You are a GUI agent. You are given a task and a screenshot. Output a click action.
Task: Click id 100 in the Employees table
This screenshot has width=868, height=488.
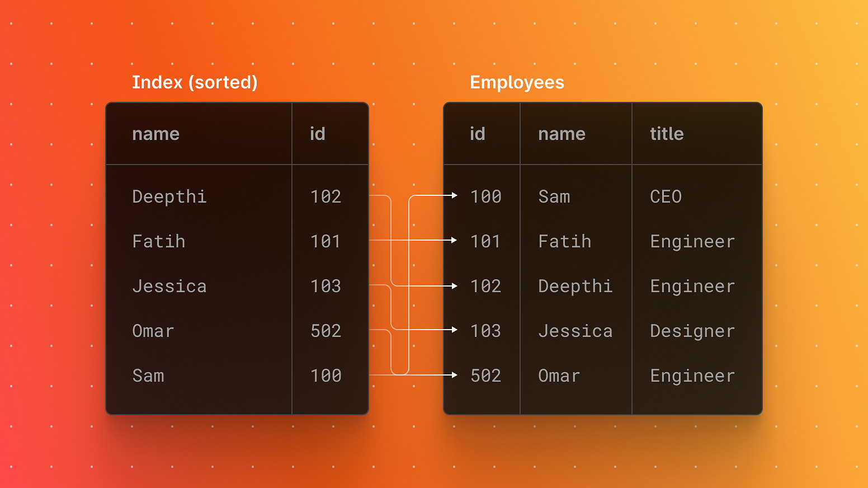485,196
